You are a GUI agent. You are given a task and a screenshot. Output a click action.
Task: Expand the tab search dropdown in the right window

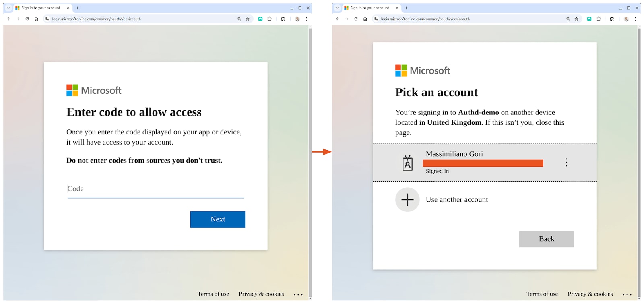pyautogui.click(x=337, y=8)
